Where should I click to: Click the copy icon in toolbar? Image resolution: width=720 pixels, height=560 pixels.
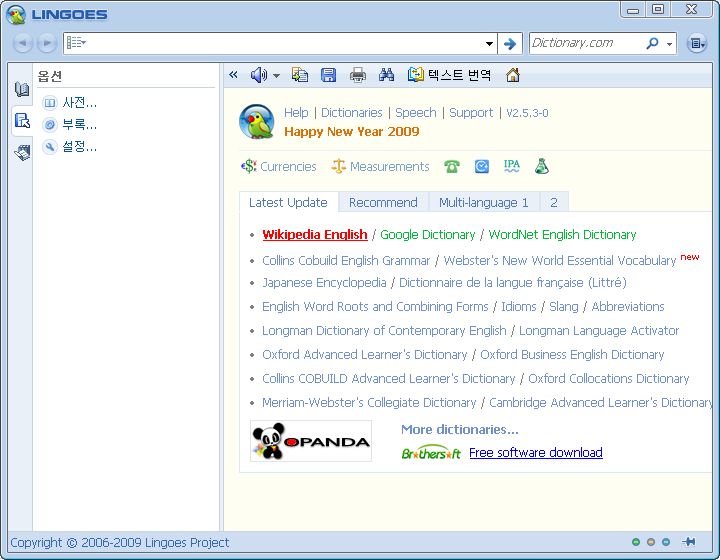pyautogui.click(x=300, y=75)
